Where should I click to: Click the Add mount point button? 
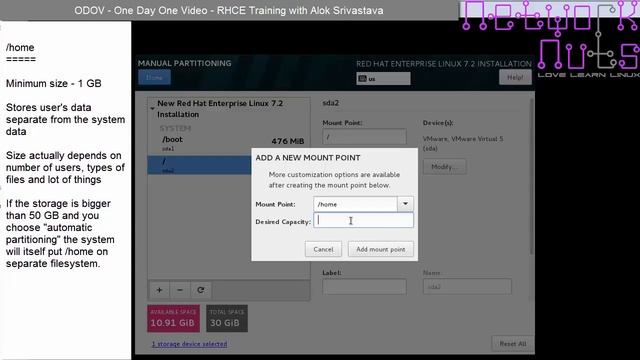(x=380, y=249)
